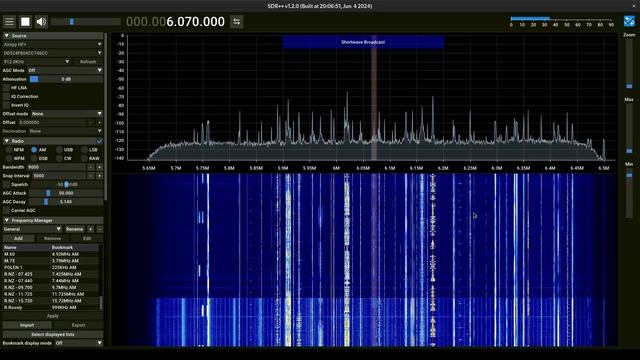Click the plus button next to Offset
This screenshot has width=640, height=360.
point(99,122)
